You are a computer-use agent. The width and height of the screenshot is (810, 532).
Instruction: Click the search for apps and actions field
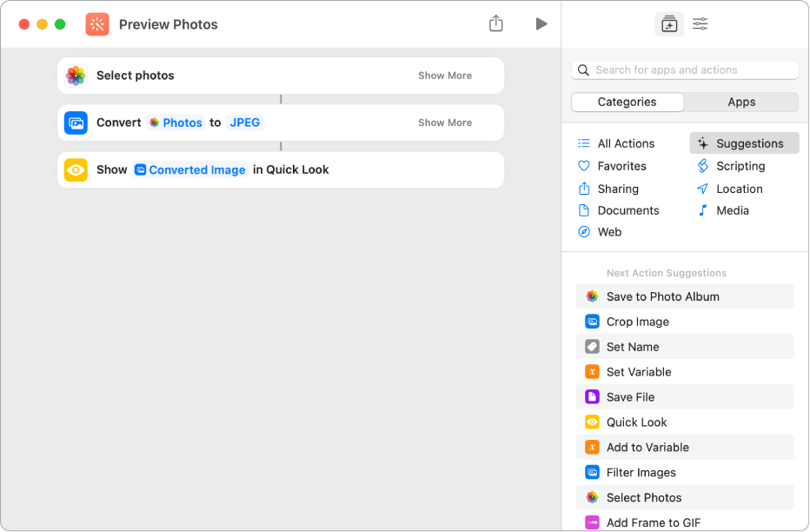[685, 70]
